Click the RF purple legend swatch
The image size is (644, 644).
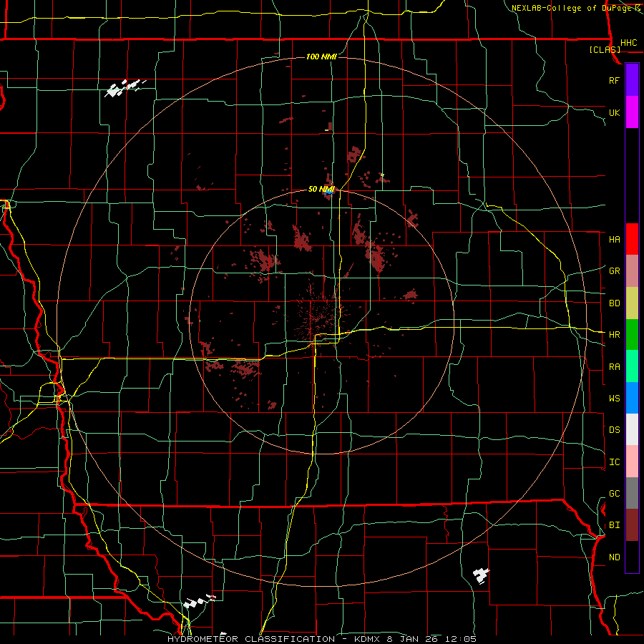pos(632,80)
